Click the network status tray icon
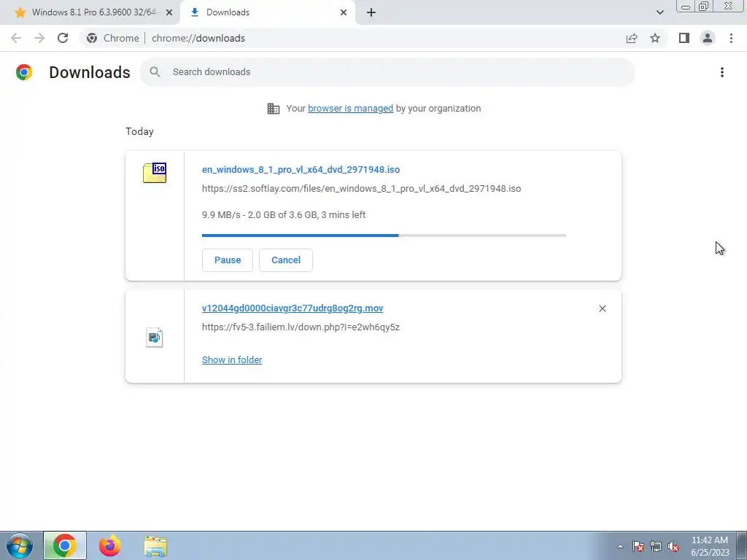This screenshot has height=560, width=747. 656,546
